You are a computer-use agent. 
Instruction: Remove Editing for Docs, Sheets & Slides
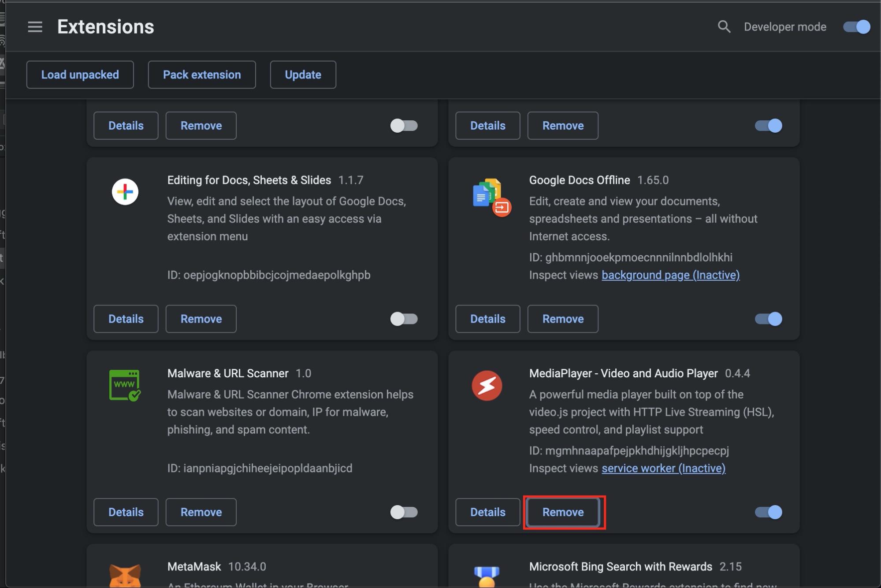pyautogui.click(x=201, y=319)
